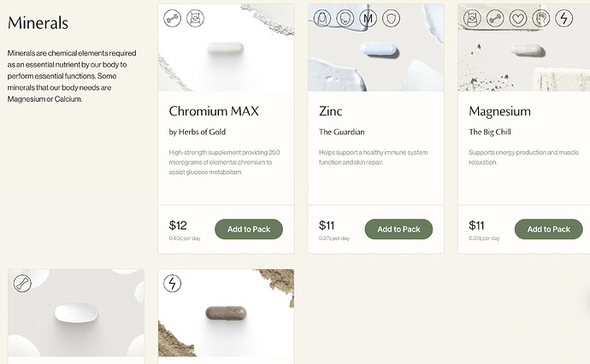Click the fingernail icon on Zinc card

[322, 18]
